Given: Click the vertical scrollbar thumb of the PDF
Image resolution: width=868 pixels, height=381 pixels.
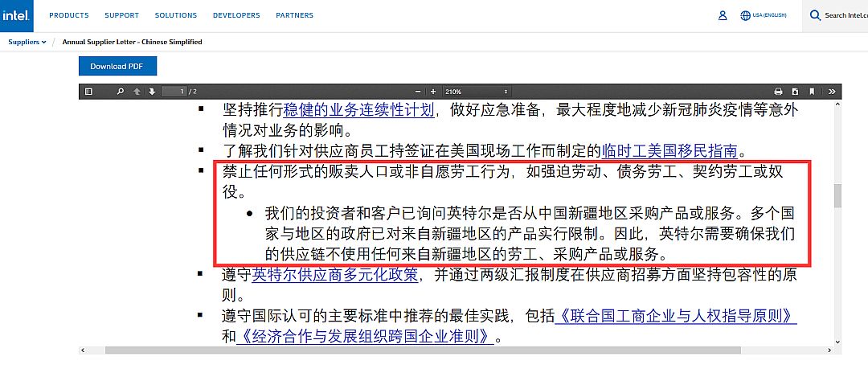Looking at the screenshot, I should 837,196.
